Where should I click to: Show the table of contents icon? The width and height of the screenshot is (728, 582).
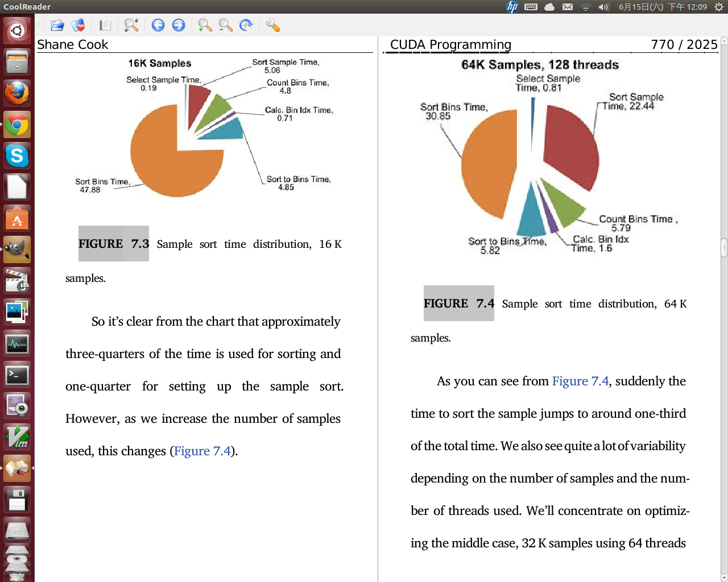click(105, 25)
